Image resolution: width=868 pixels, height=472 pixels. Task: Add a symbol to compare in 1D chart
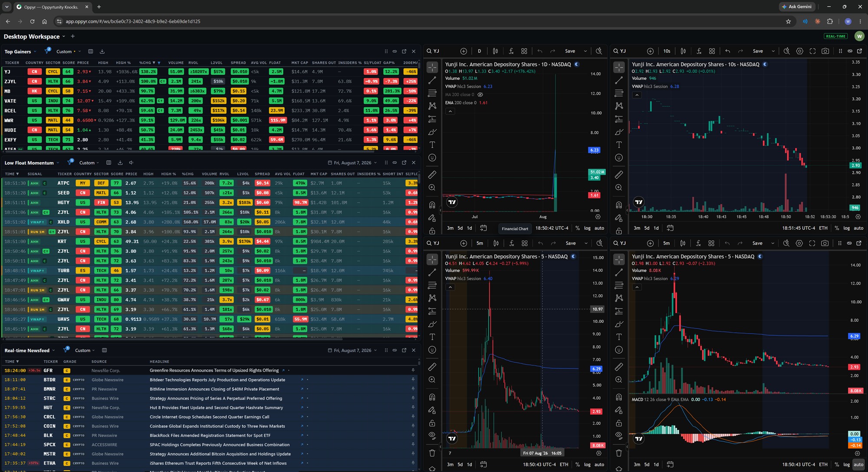464,51
